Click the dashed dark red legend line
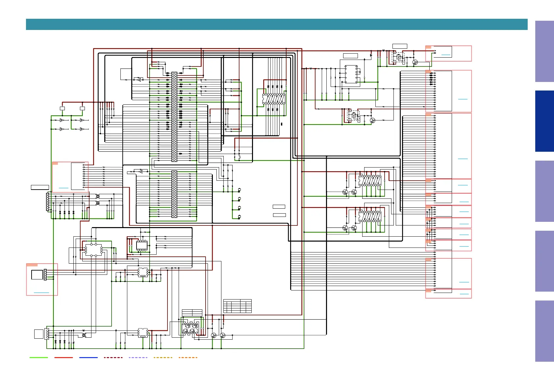Screen dimensions: 554x392 click(113, 357)
